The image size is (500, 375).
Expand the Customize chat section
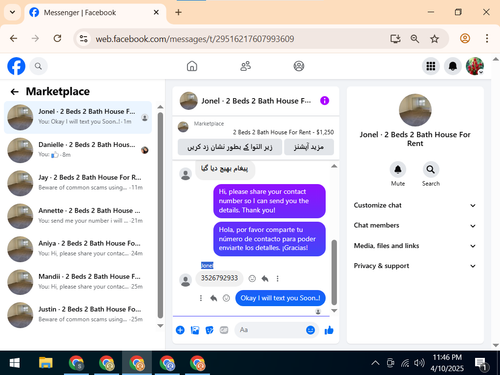(415, 205)
